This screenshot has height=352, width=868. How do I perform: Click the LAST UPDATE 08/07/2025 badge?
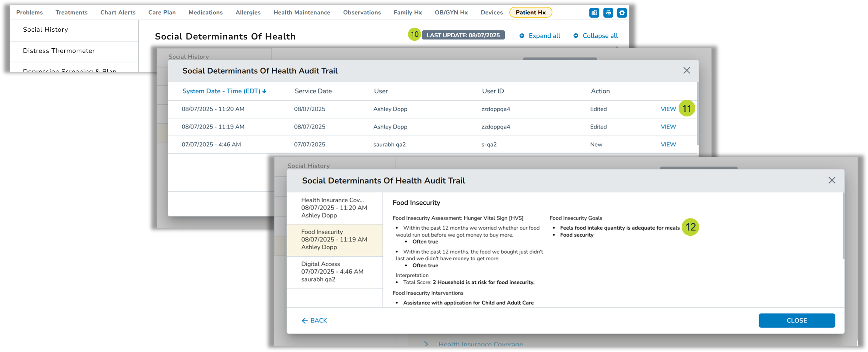click(x=463, y=35)
